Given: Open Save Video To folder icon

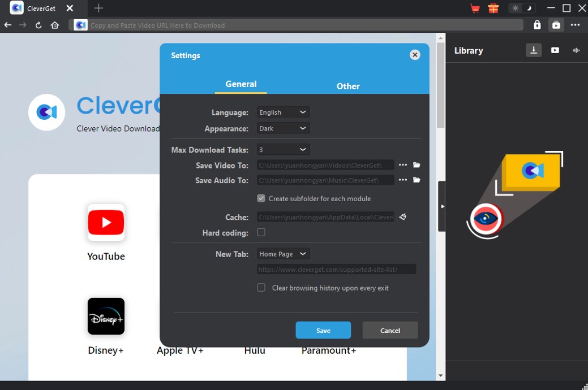Looking at the screenshot, I should [417, 165].
